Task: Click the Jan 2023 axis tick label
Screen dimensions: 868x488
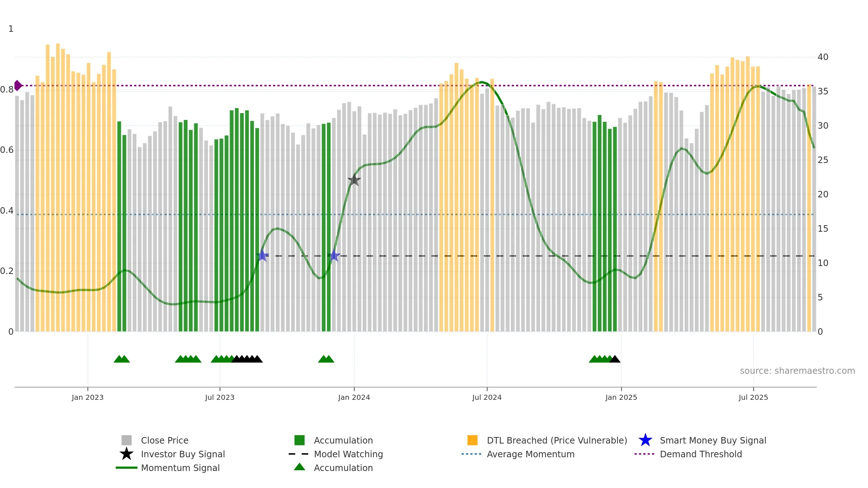Action: (x=88, y=397)
